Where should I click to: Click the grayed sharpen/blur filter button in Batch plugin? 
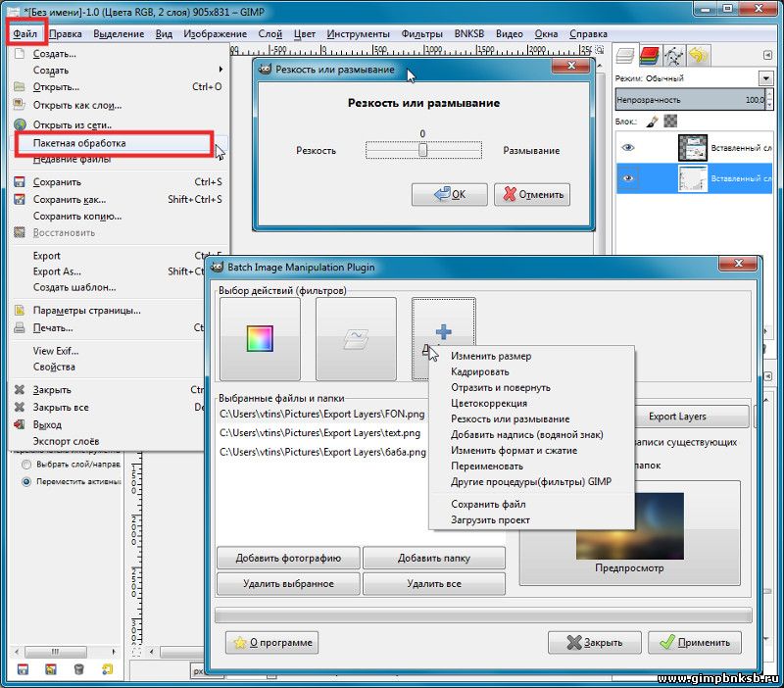tap(356, 339)
